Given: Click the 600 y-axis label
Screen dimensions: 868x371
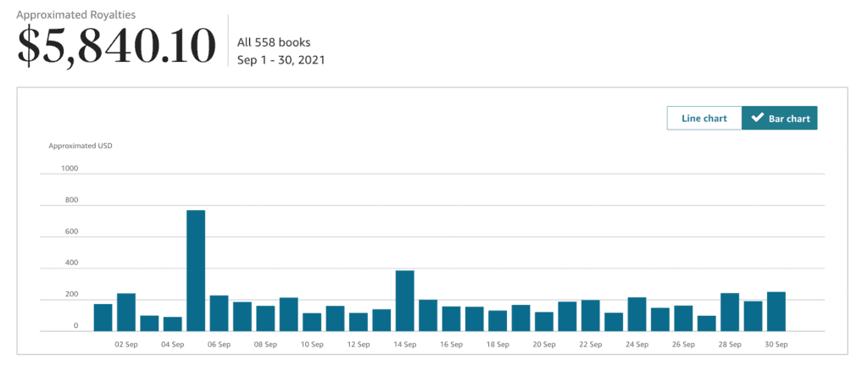Looking at the screenshot, I should pos(72,231).
